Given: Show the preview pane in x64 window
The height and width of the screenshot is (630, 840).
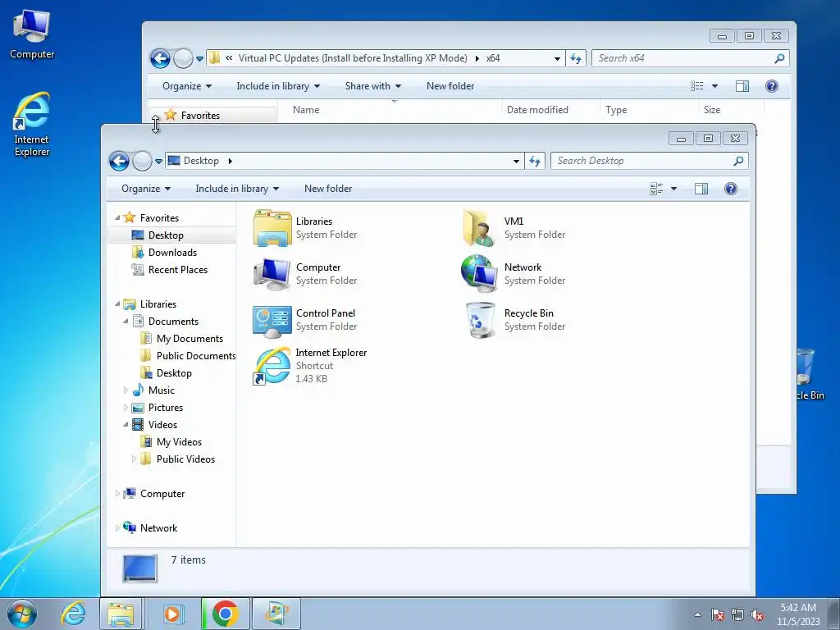Looking at the screenshot, I should coord(742,86).
